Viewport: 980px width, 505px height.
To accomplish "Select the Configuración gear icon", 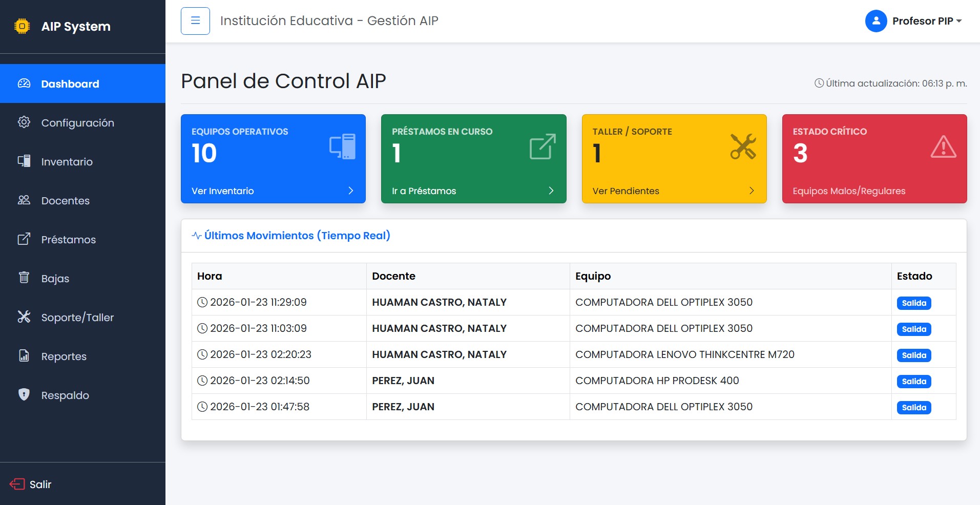I will click(x=24, y=122).
